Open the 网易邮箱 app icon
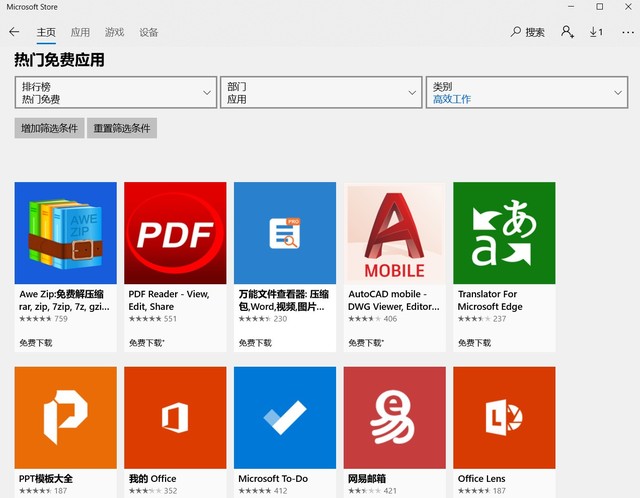 pos(395,418)
